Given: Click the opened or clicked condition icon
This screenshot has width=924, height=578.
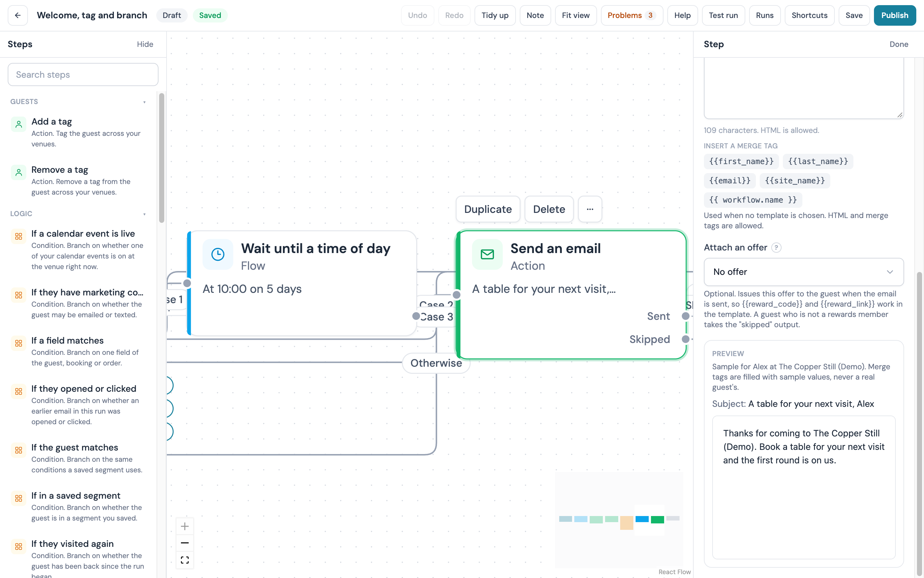Looking at the screenshot, I should 19,391.
